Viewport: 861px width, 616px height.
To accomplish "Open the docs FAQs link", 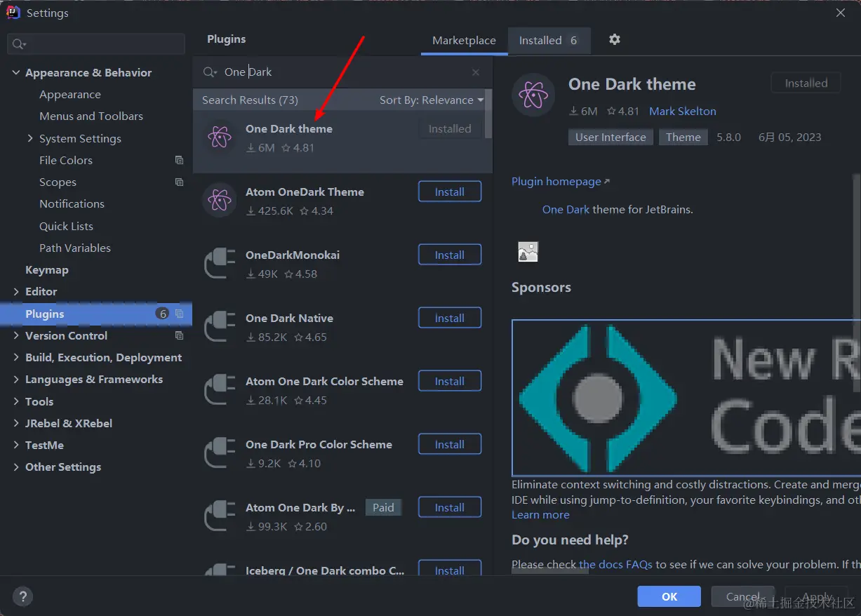I will tap(616, 564).
